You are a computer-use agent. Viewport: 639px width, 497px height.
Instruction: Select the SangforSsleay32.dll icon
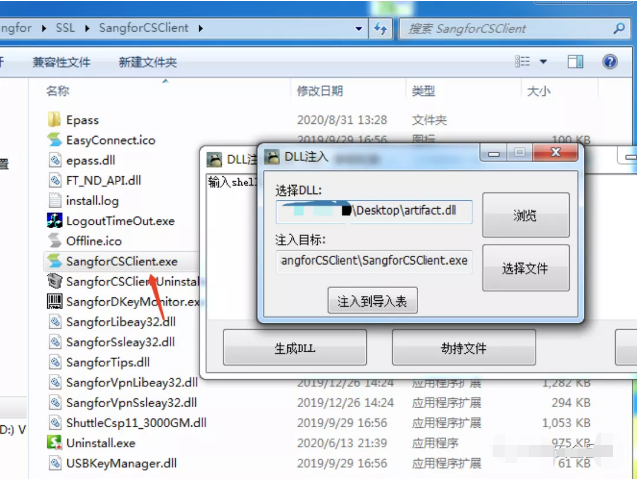55,342
